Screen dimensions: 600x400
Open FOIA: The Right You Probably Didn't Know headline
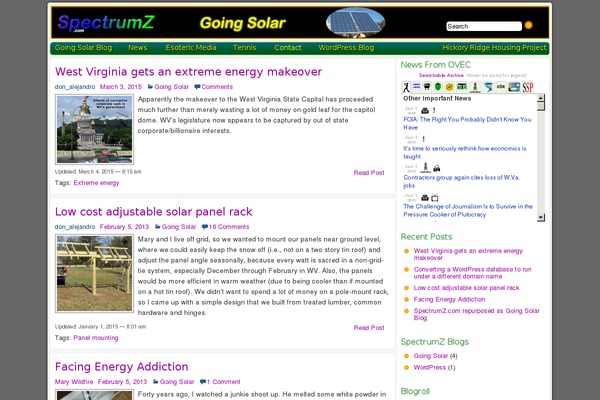tap(467, 123)
